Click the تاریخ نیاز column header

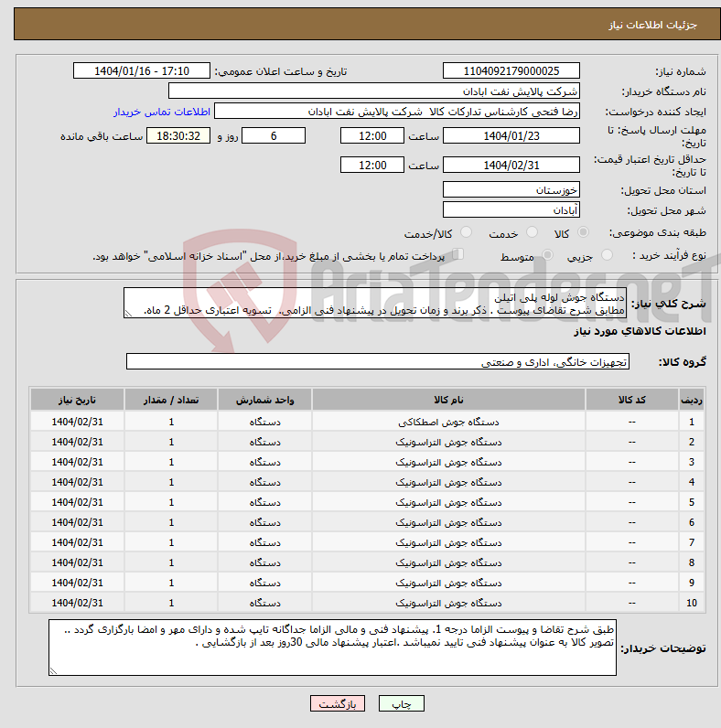coord(77,400)
